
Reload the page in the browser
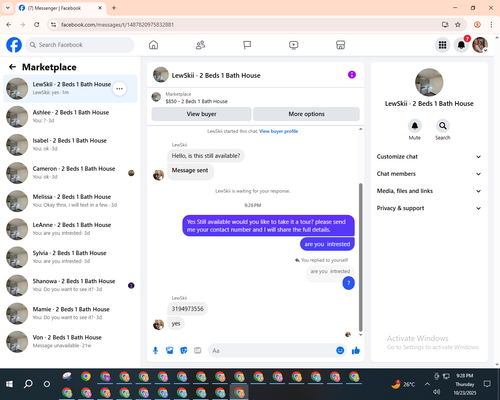[37, 25]
